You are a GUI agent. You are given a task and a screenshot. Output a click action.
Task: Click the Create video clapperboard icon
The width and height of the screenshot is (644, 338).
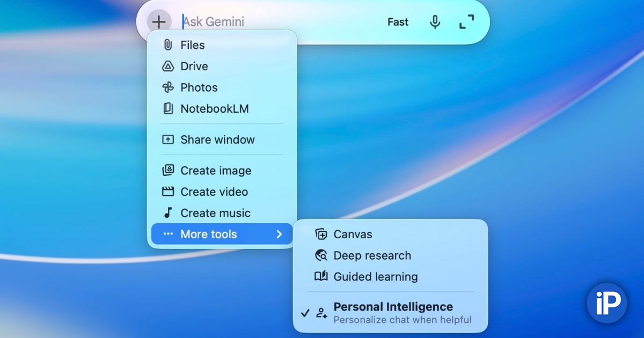click(x=168, y=192)
